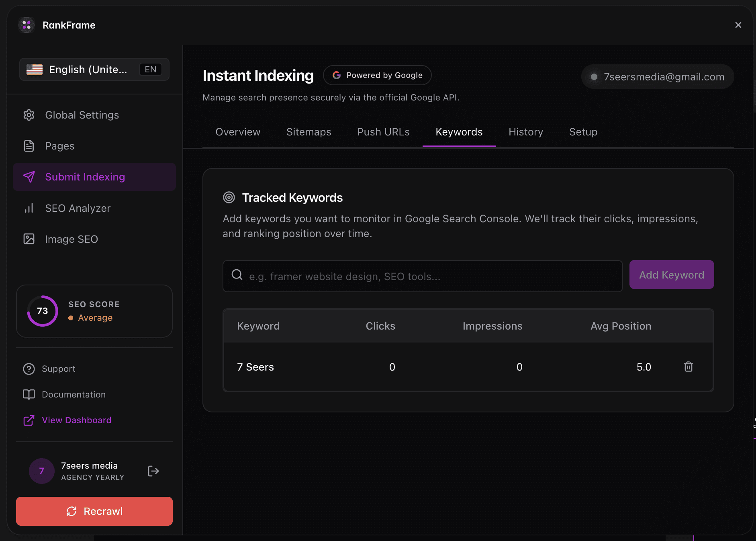Click the search magnifier icon in keyword field

point(237,275)
